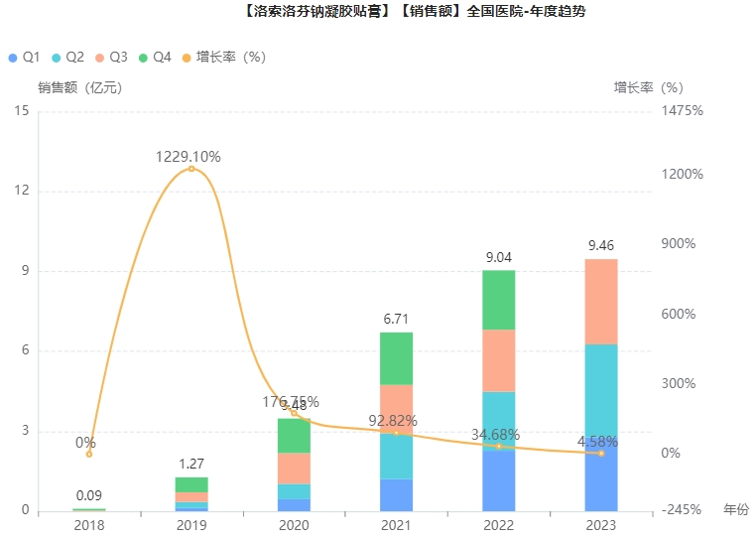Screen dimensions: 756x540
Task: Click the 1200% right axis tick label
Action: (683, 174)
